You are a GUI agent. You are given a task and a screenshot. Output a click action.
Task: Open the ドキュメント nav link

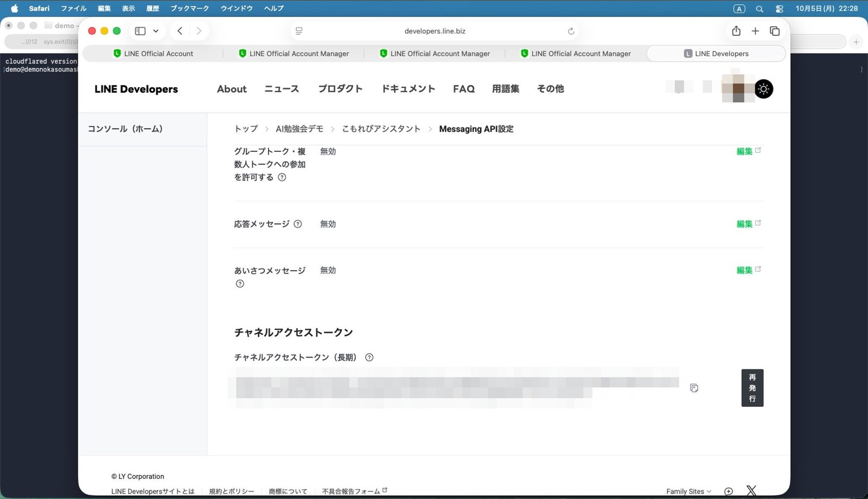pyautogui.click(x=408, y=89)
